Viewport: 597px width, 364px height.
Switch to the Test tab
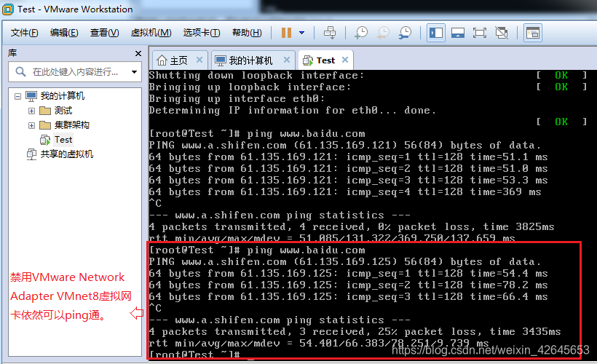click(325, 60)
